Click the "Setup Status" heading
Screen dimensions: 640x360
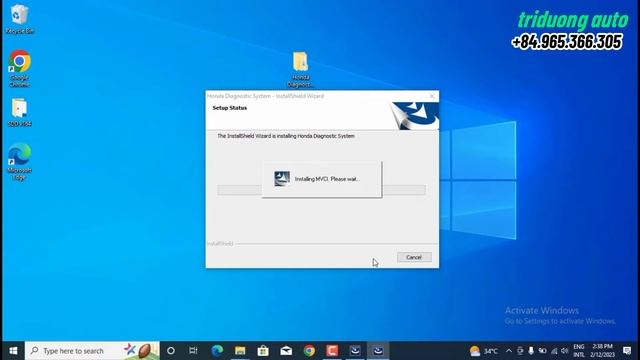pyautogui.click(x=229, y=108)
